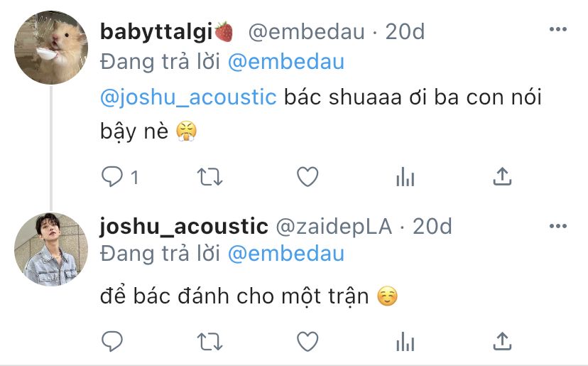Open replies on babyttalgi's tweet

[x=120, y=177]
